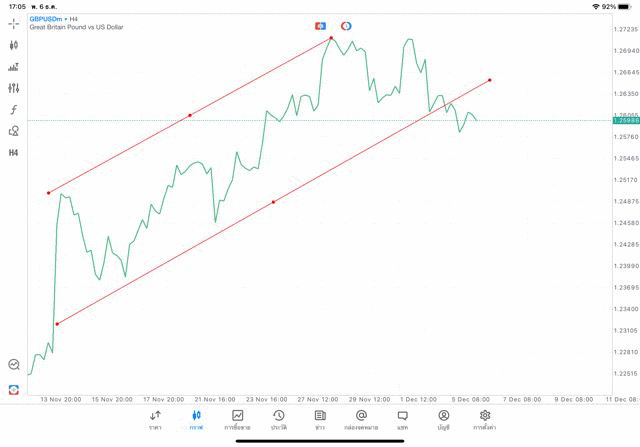This screenshot has height=447, width=640.
Task: Open the ข่าว (News) tab
Action: click(x=320, y=420)
